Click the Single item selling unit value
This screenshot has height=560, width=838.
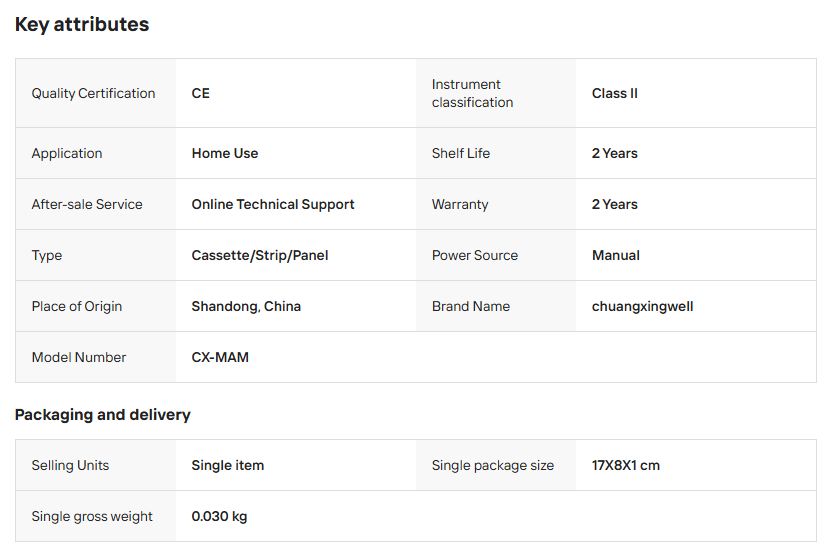(x=228, y=465)
